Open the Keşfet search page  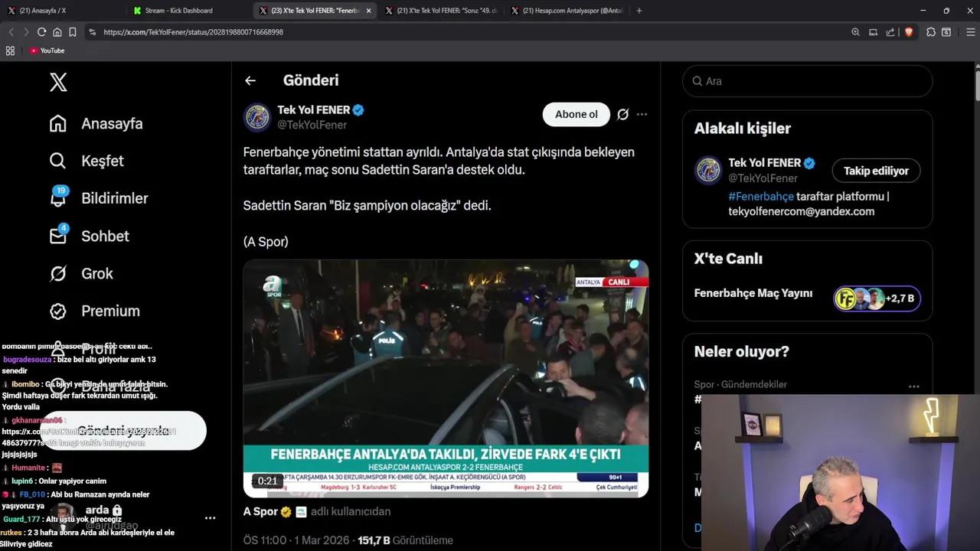(x=87, y=161)
